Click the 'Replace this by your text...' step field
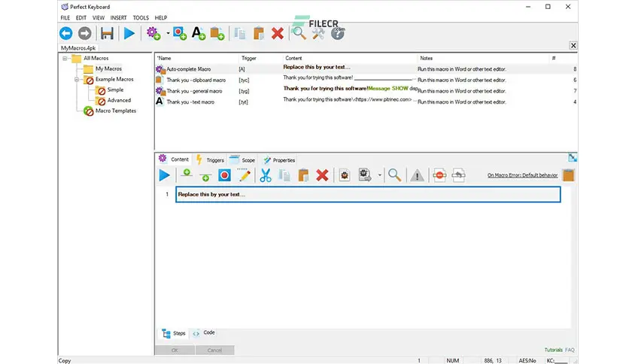The height and width of the screenshot is (364, 629). [x=368, y=195]
